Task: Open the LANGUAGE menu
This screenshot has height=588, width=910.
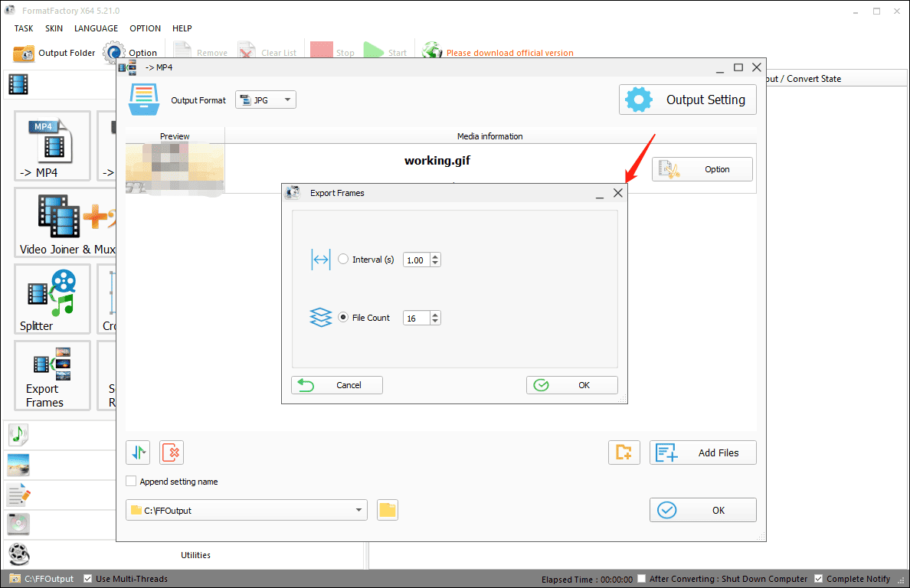Action: 96,28
